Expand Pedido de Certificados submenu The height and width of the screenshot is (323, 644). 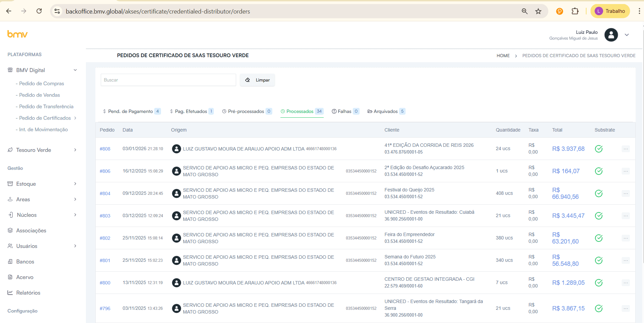tap(46, 118)
